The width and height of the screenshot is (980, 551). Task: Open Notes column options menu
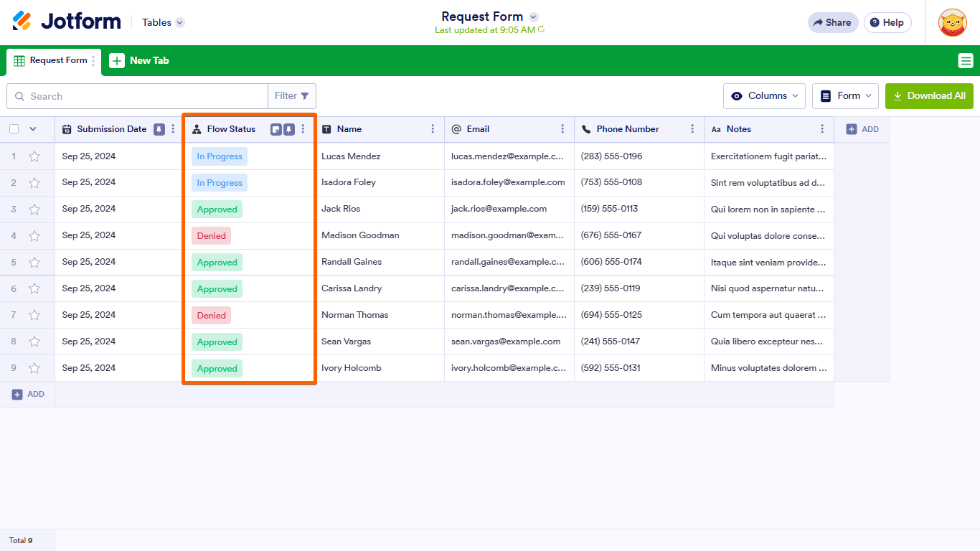822,129
